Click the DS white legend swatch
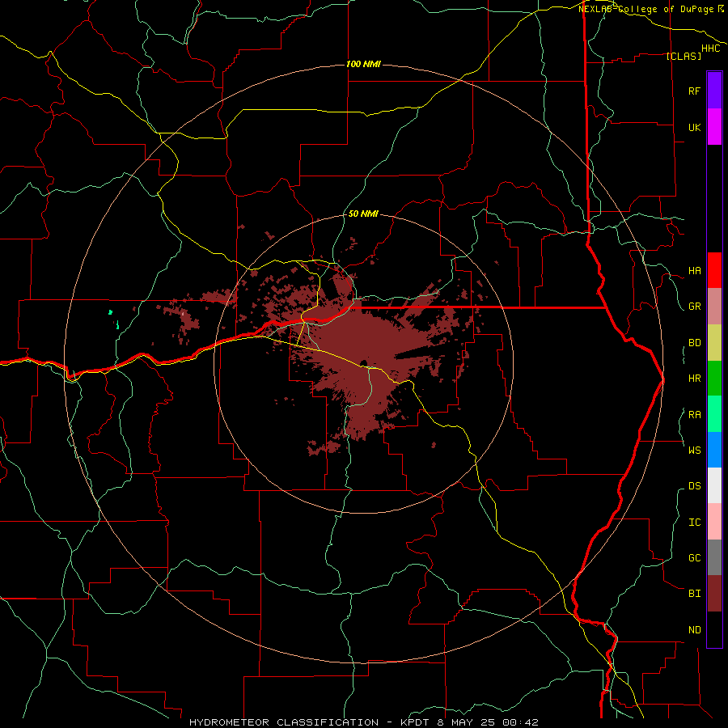Screen dimensions: 728x728 click(x=714, y=485)
